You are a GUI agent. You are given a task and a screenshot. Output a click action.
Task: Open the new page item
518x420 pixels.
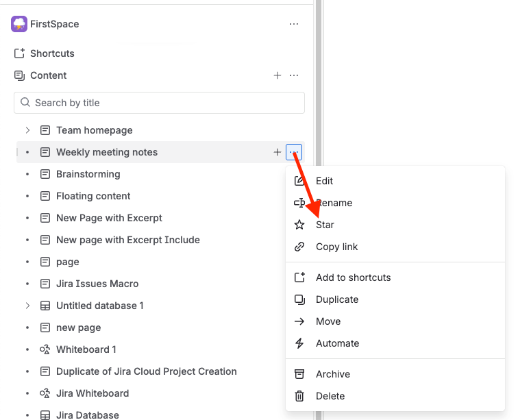click(x=78, y=328)
